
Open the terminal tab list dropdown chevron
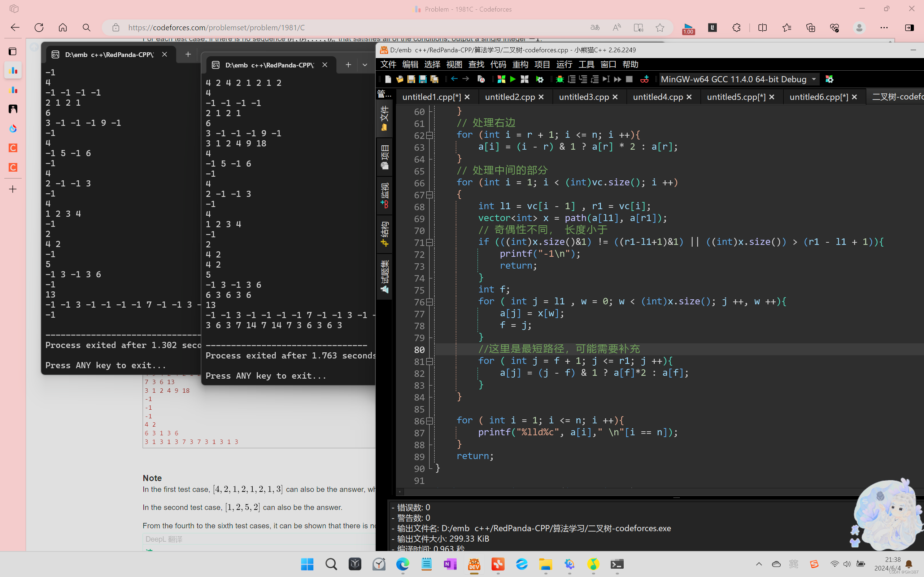[365, 65]
